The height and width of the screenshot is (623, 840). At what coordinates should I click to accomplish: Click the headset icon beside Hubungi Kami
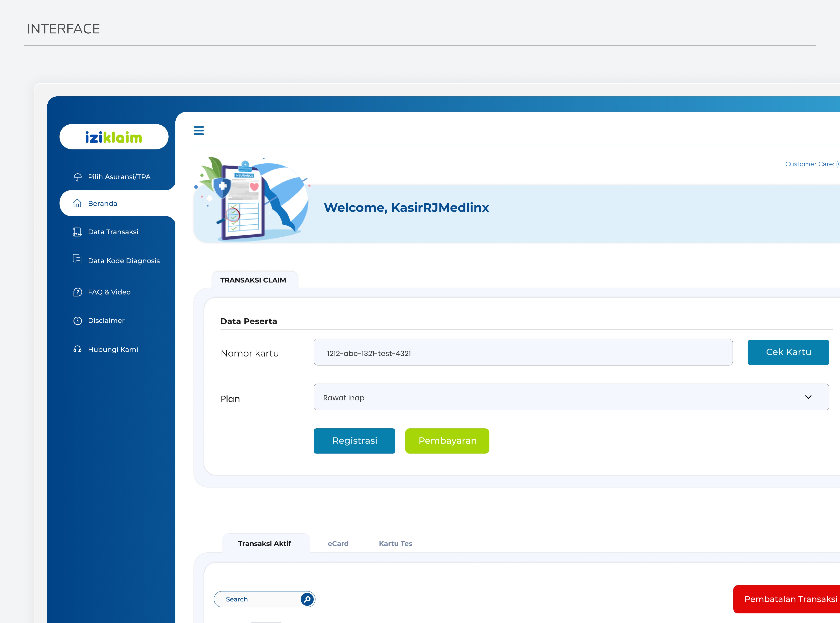tap(77, 349)
